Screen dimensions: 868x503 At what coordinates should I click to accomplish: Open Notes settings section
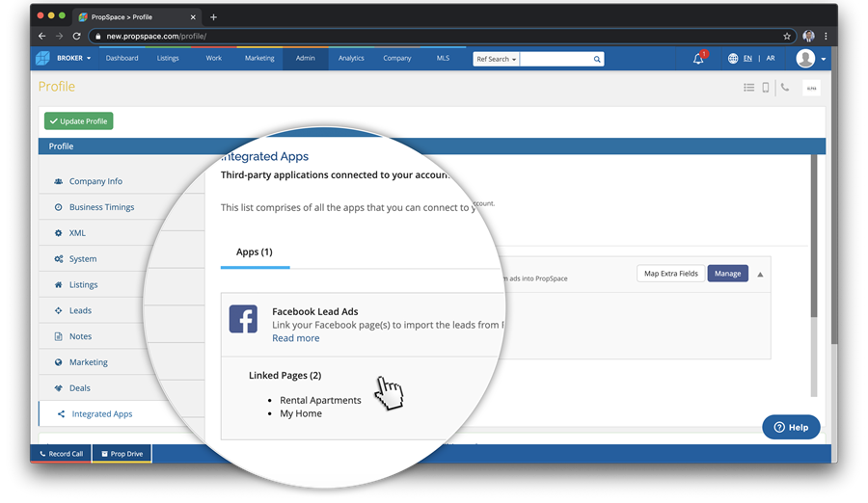click(x=80, y=336)
